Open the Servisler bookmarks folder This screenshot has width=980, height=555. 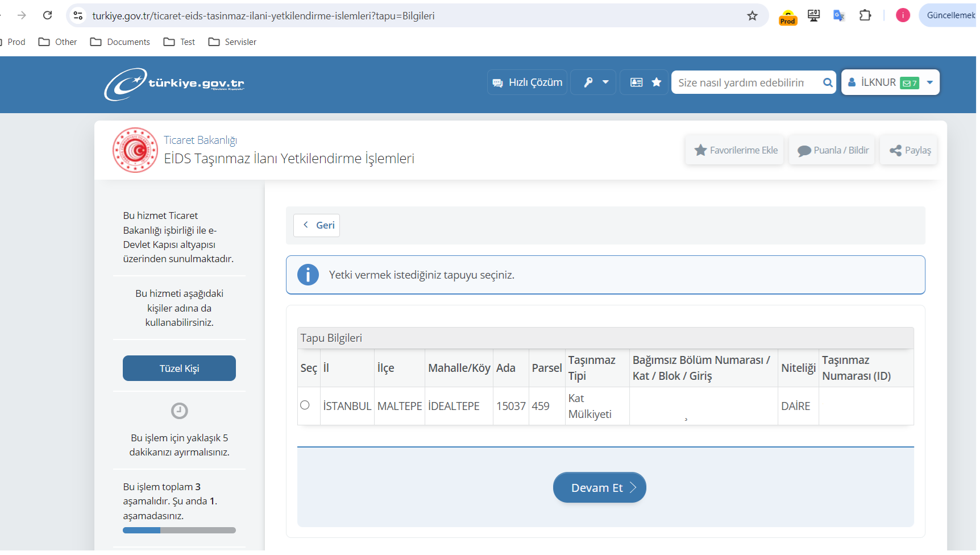tap(232, 42)
